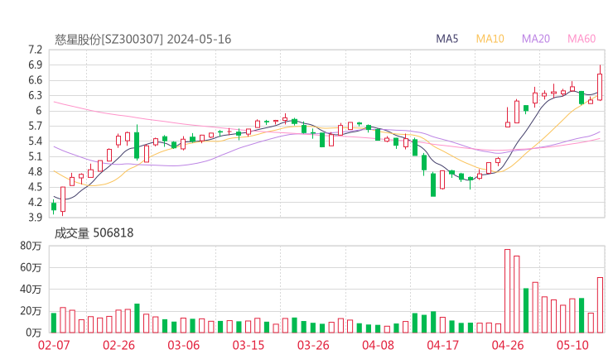
Task: Click the 成交量 506818 volume label
Action: coord(94,233)
